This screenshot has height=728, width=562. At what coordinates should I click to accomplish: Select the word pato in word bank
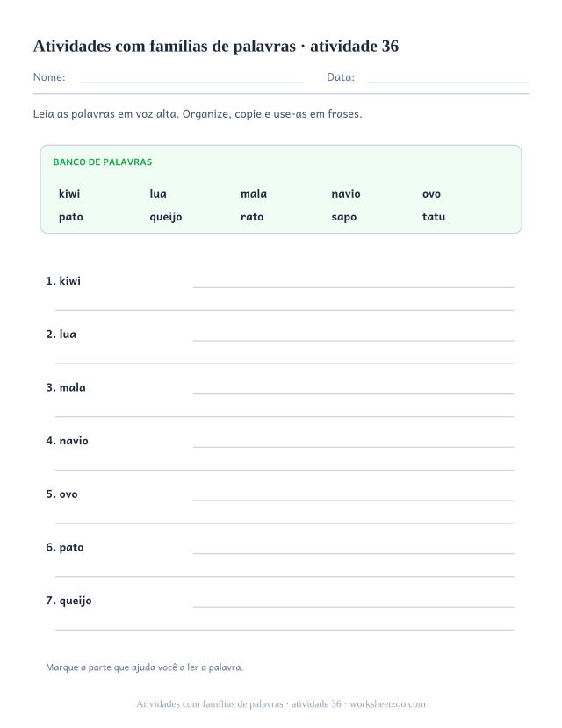click(x=71, y=217)
